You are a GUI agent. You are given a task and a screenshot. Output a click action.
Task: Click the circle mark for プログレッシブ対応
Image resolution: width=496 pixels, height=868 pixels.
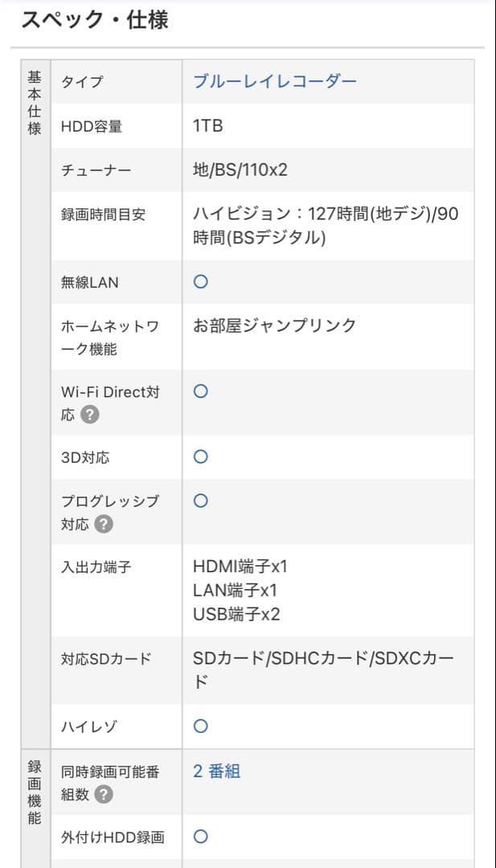[201, 501]
